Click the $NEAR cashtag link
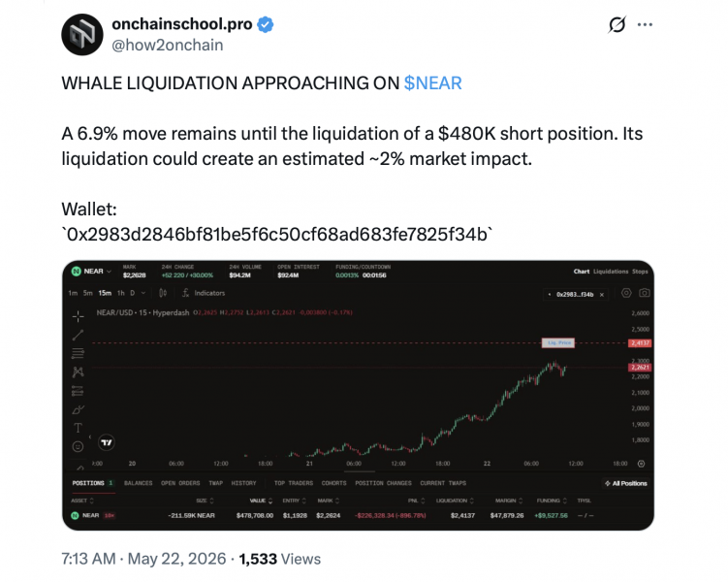The width and height of the screenshot is (728, 582). click(x=432, y=83)
